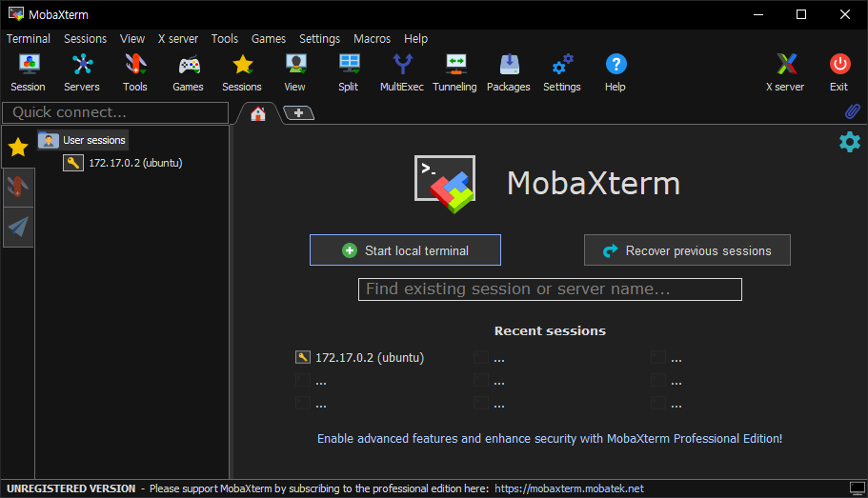This screenshot has width=868, height=498.
Task: Open the Sessions menu
Action: pos(85,39)
